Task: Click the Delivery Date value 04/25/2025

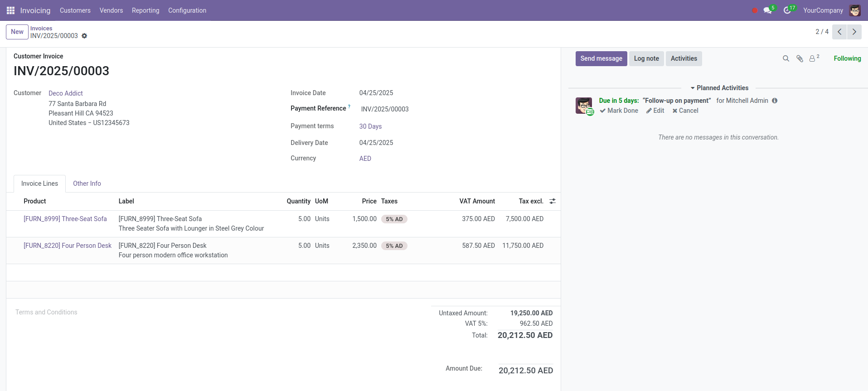Action: pyautogui.click(x=376, y=143)
